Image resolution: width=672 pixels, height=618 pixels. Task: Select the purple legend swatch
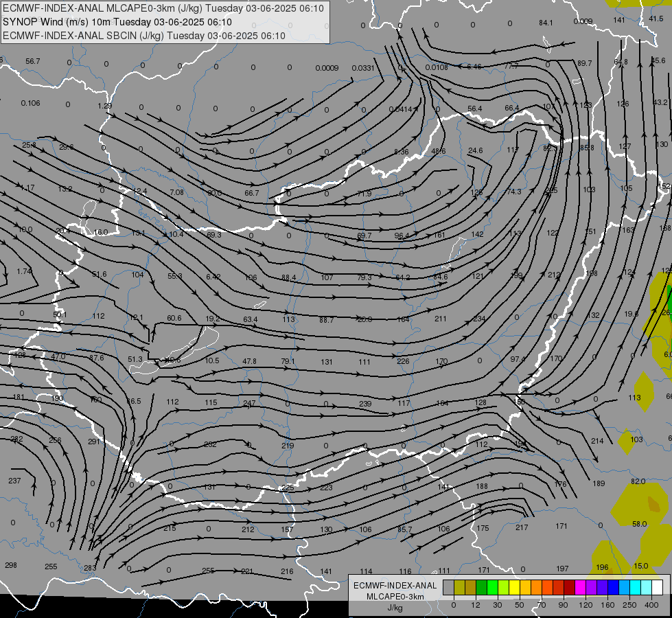click(592, 587)
